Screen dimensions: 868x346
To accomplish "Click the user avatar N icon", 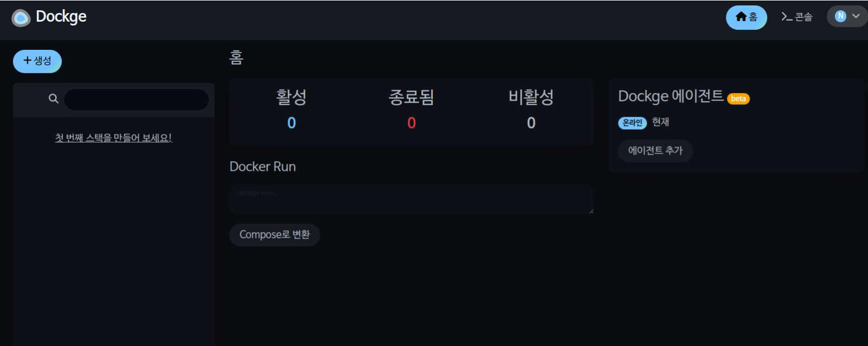I will (x=840, y=16).
